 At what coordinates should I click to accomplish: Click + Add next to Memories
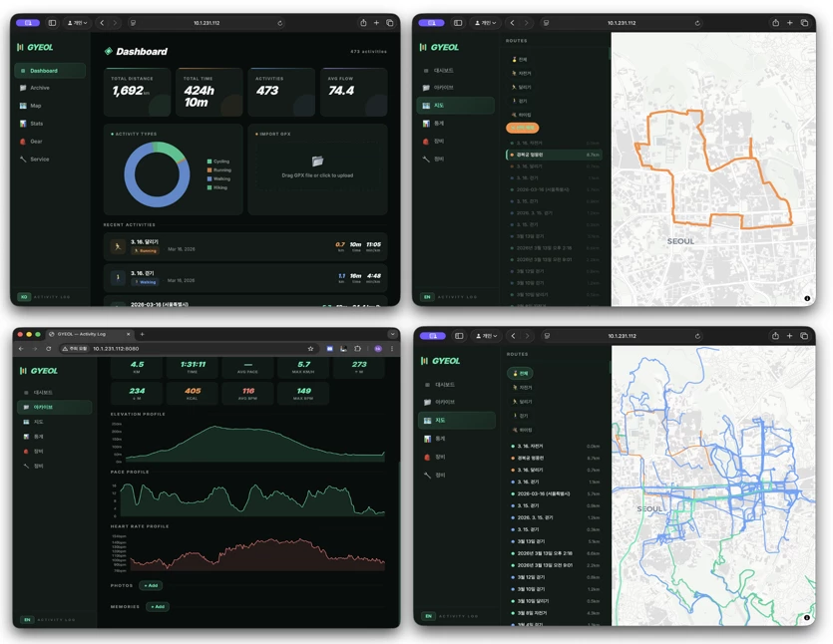[158, 606]
